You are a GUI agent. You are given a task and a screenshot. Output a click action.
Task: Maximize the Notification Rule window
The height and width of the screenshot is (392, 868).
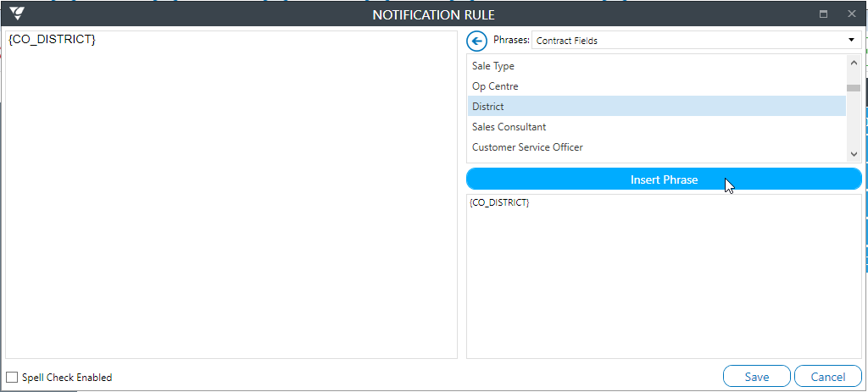coord(823,14)
